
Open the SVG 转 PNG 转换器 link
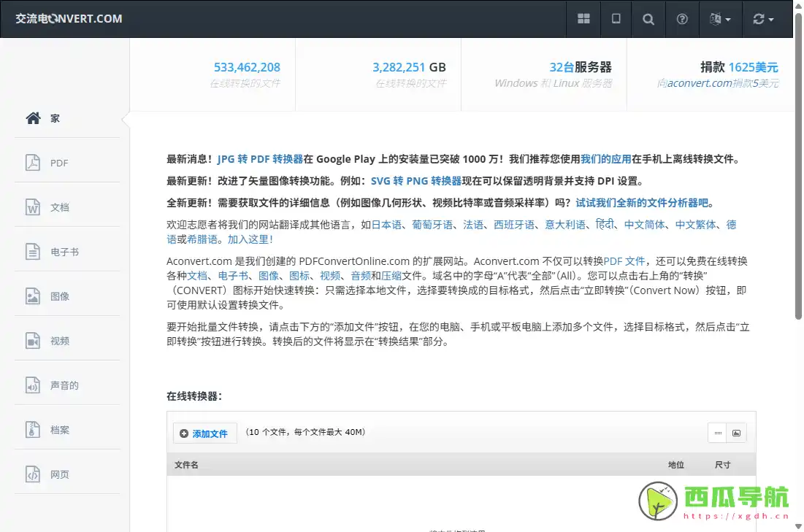pyautogui.click(x=416, y=181)
